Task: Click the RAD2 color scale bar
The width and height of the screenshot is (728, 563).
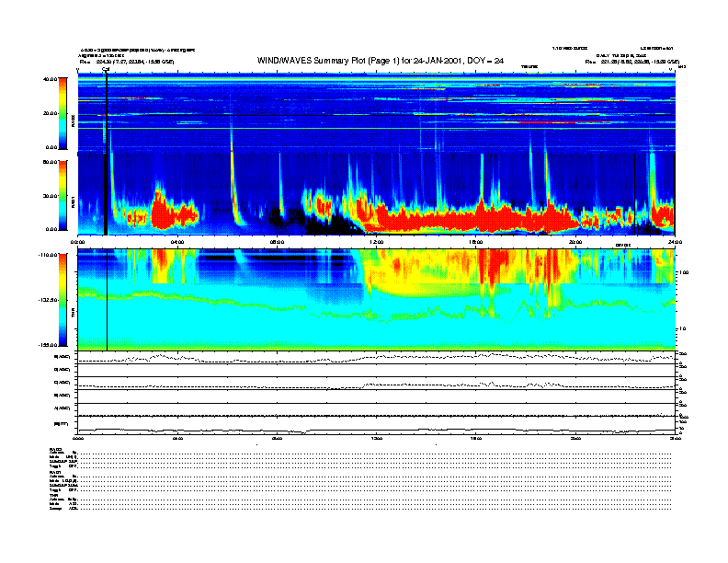Action: 63,113
